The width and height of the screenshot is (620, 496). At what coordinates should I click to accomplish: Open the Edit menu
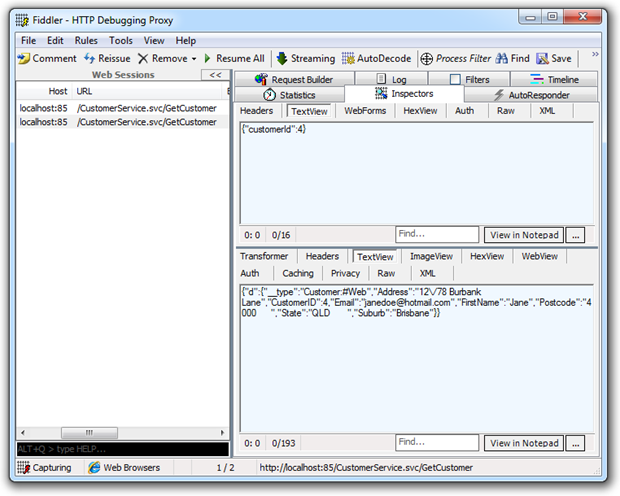point(55,40)
